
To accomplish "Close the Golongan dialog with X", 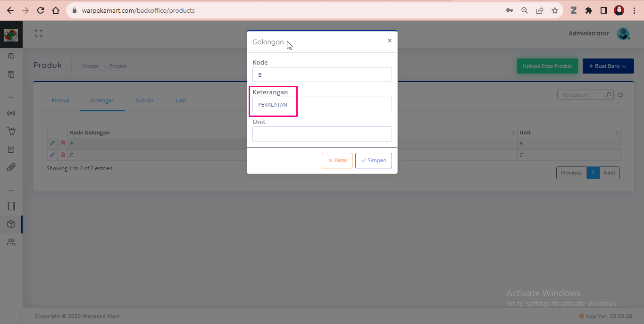I will (x=390, y=41).
